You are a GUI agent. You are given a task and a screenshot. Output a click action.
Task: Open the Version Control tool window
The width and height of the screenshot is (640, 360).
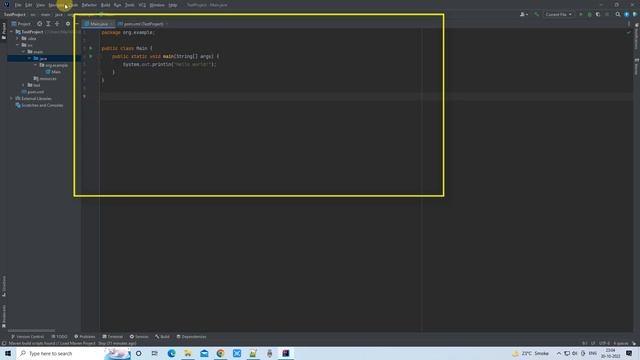[x=27, y=337]
